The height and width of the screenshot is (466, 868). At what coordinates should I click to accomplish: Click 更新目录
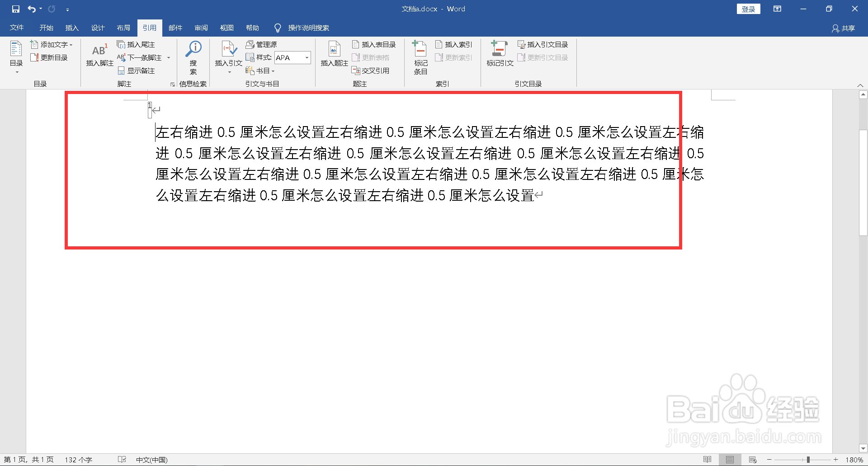tap(49, 57)
